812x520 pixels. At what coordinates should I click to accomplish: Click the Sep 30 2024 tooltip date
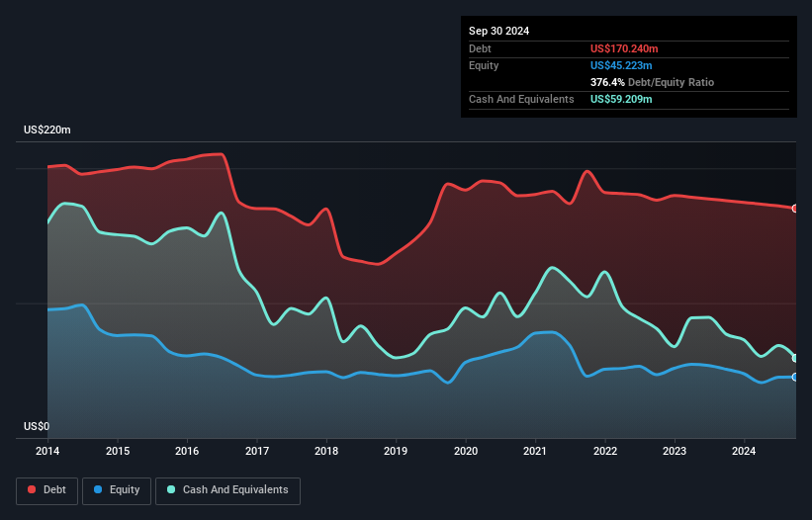point(498,31)
